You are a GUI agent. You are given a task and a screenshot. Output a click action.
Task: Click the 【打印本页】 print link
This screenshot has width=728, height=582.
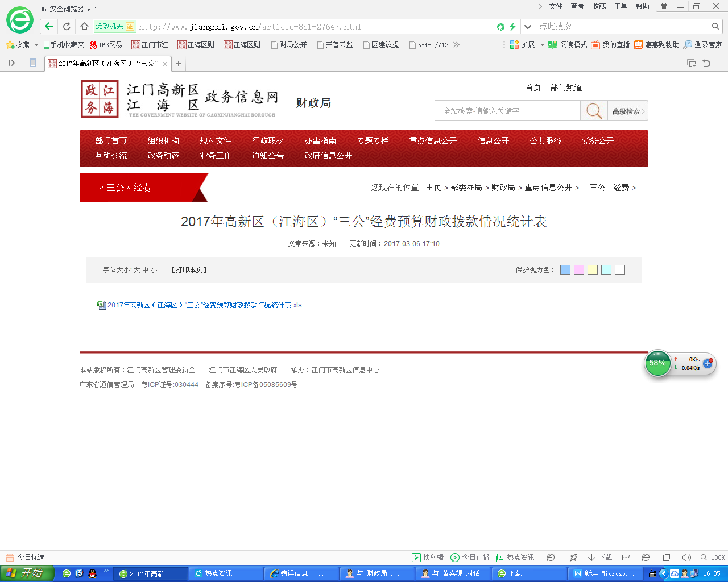tap(189, 270)
